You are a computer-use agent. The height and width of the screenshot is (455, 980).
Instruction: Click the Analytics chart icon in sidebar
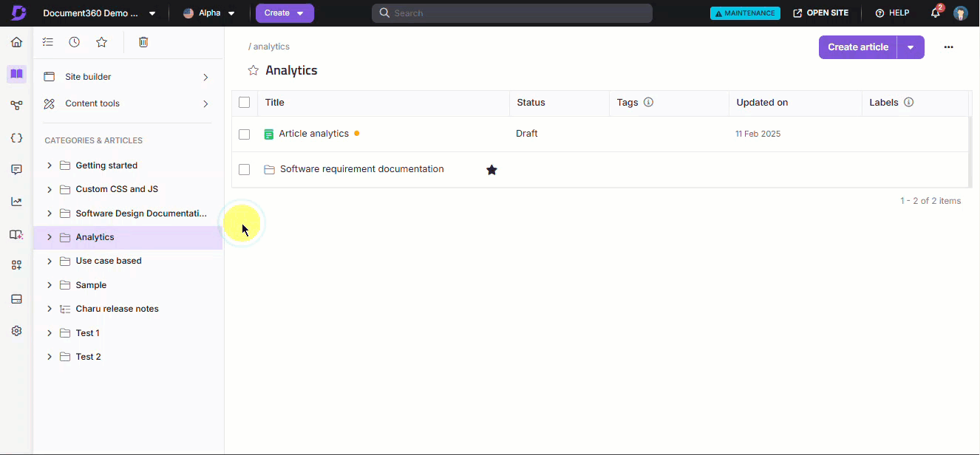tap(16, 202)
